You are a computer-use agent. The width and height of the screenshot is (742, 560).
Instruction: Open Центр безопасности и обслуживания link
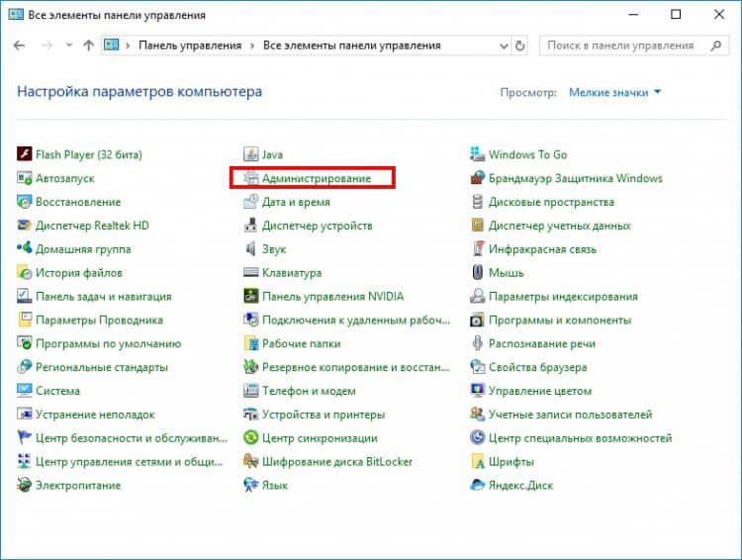(x=132, y=438)
